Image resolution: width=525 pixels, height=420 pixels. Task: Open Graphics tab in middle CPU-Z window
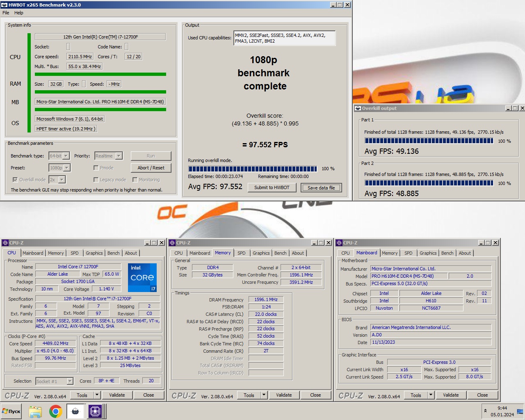pos(261,253)
